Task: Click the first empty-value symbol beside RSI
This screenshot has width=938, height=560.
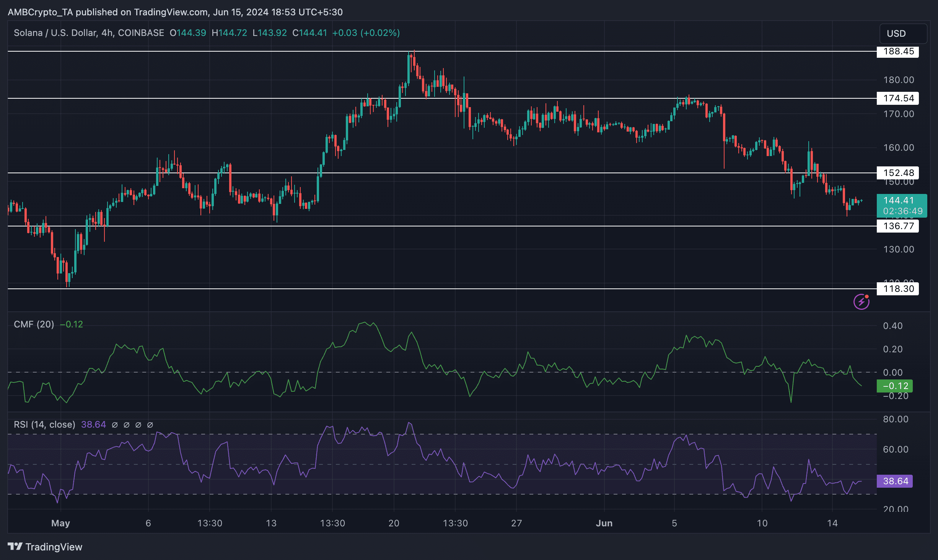Action: (x=114, y=425)
